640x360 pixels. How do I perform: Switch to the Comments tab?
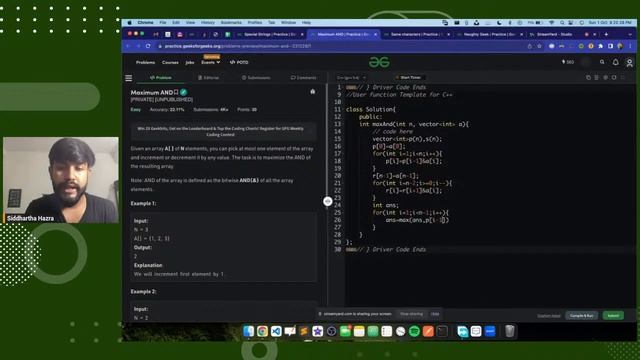coord(303,78)
